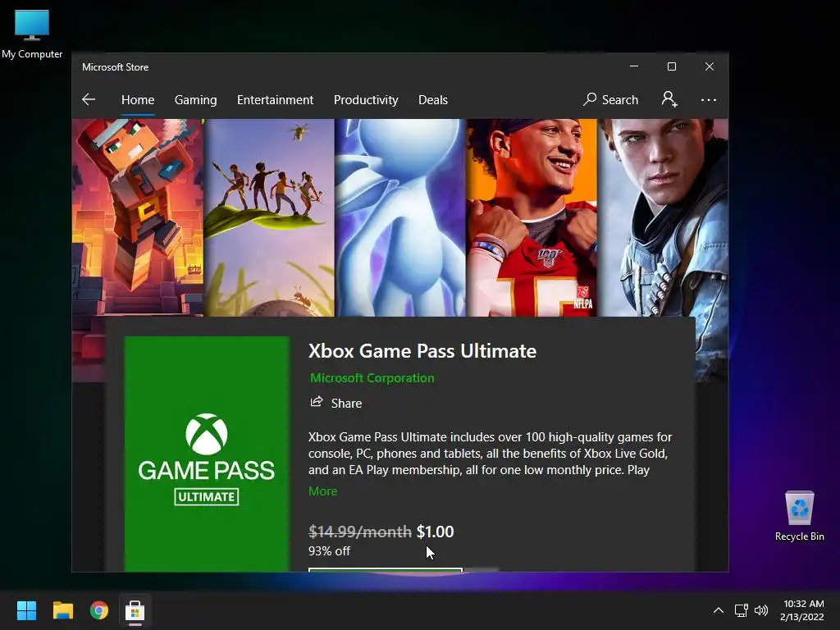840x630 pixels.
Task: Click the 93% off label
Action: click(329, 550)
